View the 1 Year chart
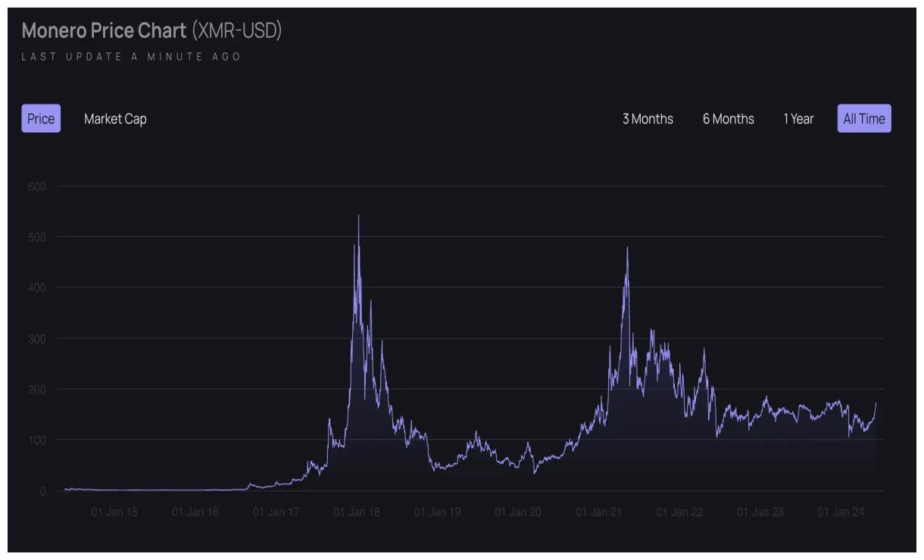The width and height of the screenshot is (924, 560). 799,119
